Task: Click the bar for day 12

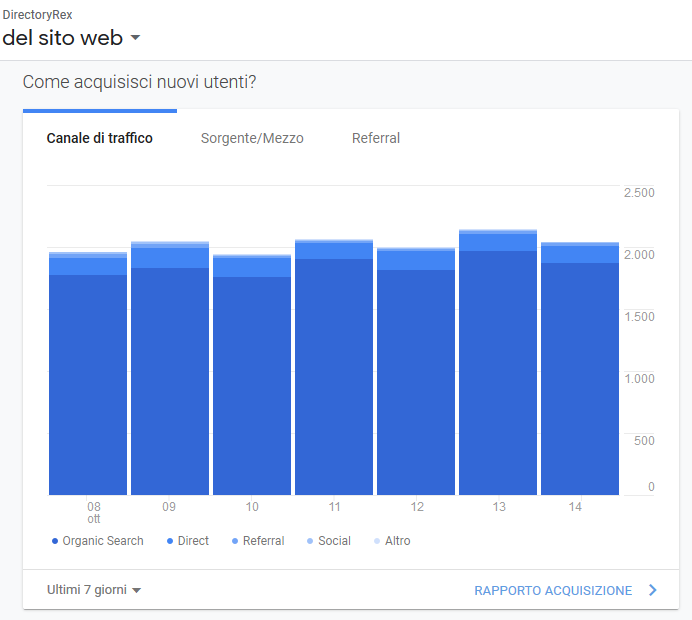Action: click(x=416, y=371)
